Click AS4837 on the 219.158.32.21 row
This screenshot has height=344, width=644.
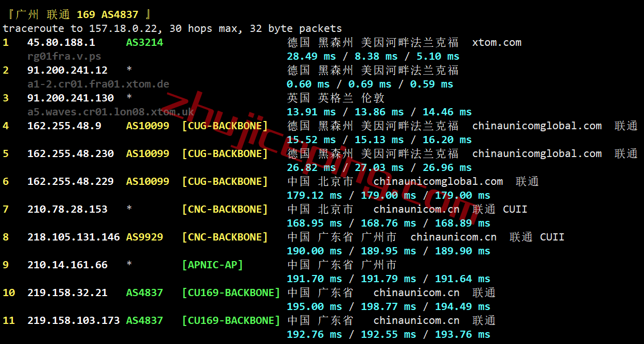(145, 293)
